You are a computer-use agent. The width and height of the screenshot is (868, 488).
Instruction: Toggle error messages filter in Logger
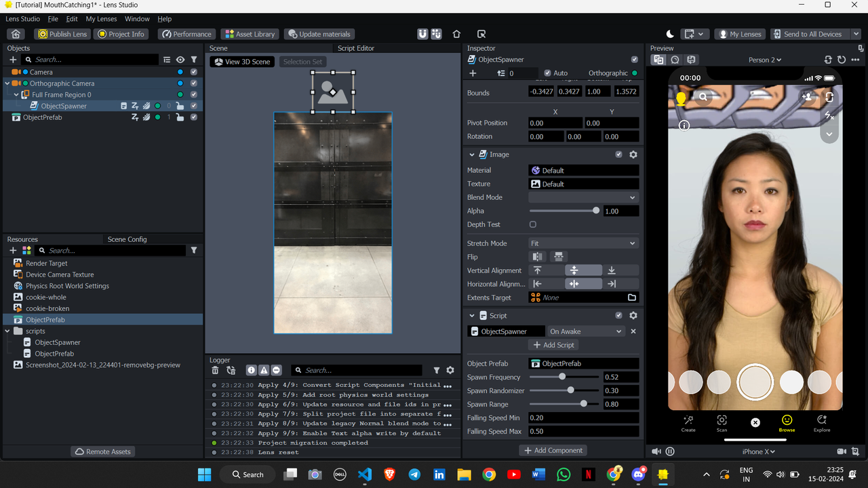276,370
